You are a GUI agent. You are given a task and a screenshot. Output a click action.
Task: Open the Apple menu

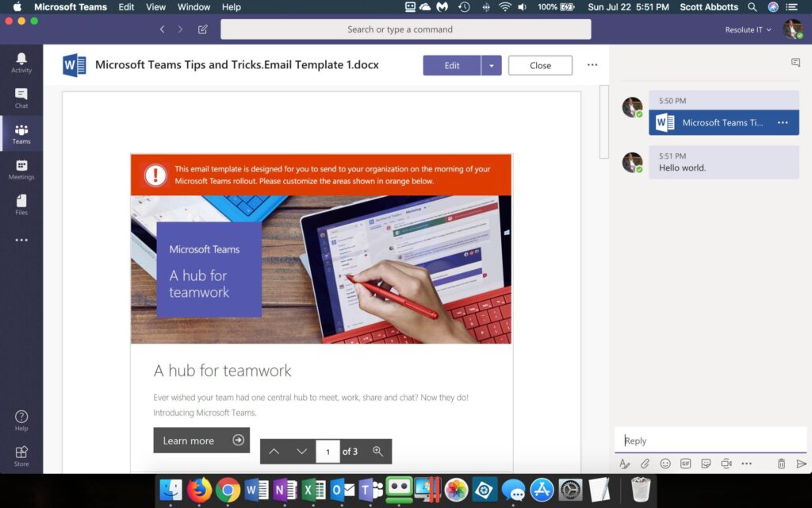(x=17, y=6)
